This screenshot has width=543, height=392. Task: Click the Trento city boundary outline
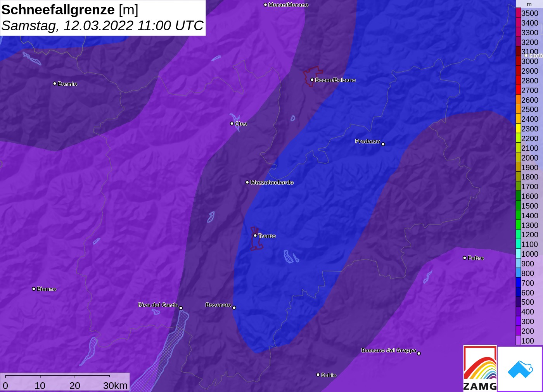[x=256, y=238]
